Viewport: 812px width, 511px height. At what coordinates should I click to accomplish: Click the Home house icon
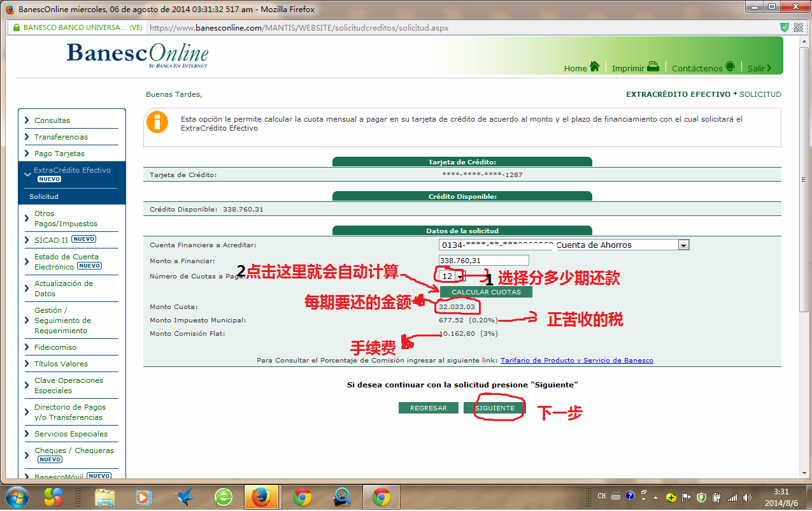point(595,66)
